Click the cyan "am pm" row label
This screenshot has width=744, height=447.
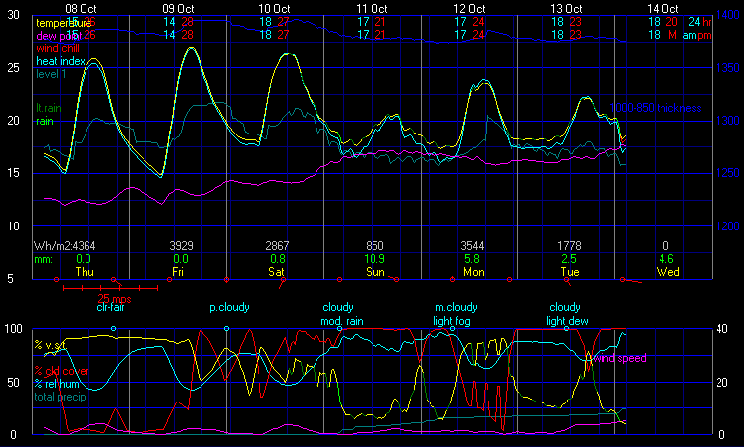pyautogui.click(x=697, y=35)
